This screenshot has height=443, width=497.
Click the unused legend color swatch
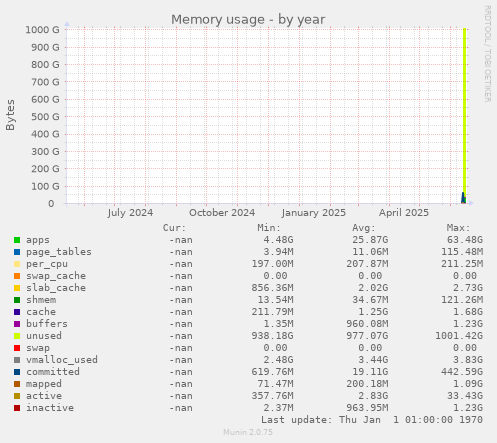pyautogui.click(x=17, y=336)
